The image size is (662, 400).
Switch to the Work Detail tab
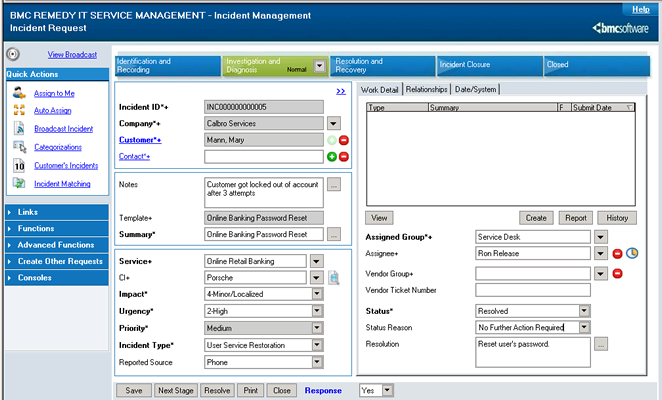tap(380, 90)
